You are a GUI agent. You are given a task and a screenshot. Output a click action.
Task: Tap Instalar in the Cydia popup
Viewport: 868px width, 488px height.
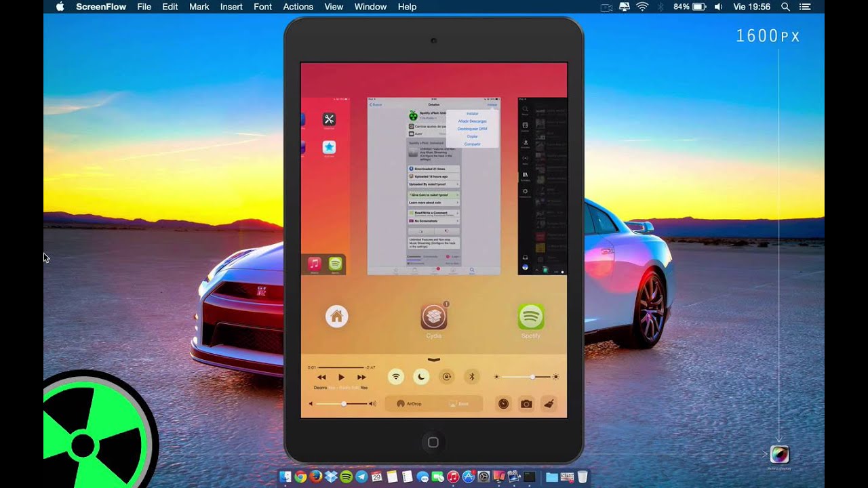[472, 113]
